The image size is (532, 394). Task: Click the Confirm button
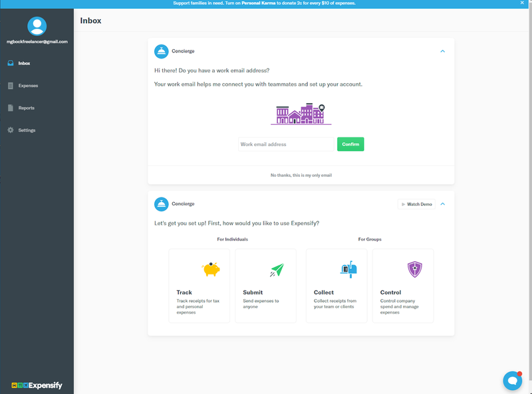point(350,144)
